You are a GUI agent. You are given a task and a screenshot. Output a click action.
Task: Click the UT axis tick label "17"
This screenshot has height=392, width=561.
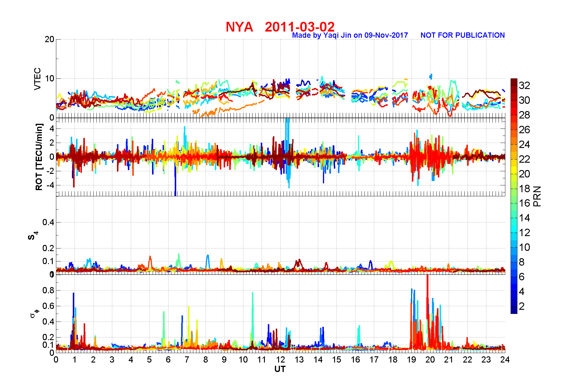click(374, 360)
